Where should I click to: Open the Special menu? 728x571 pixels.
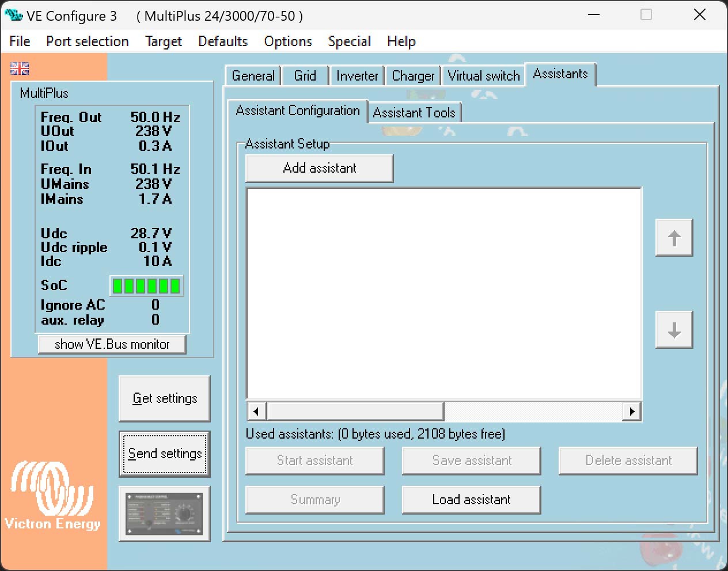tap(349, 41)
